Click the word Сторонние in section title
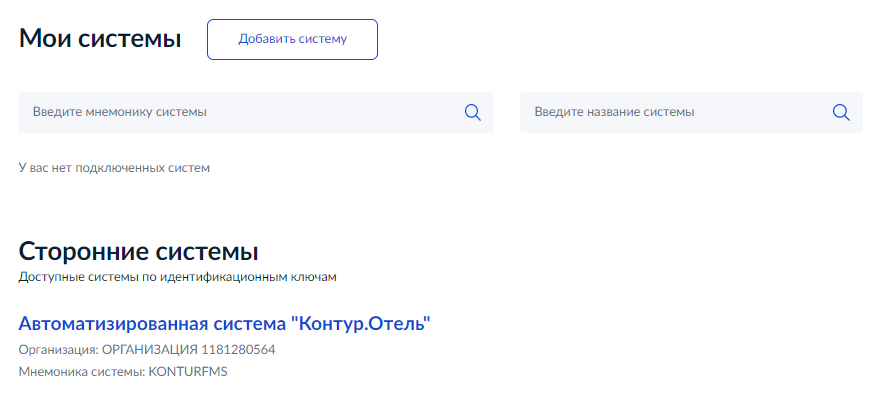874x403 pixels. click(x=83, y=251)
